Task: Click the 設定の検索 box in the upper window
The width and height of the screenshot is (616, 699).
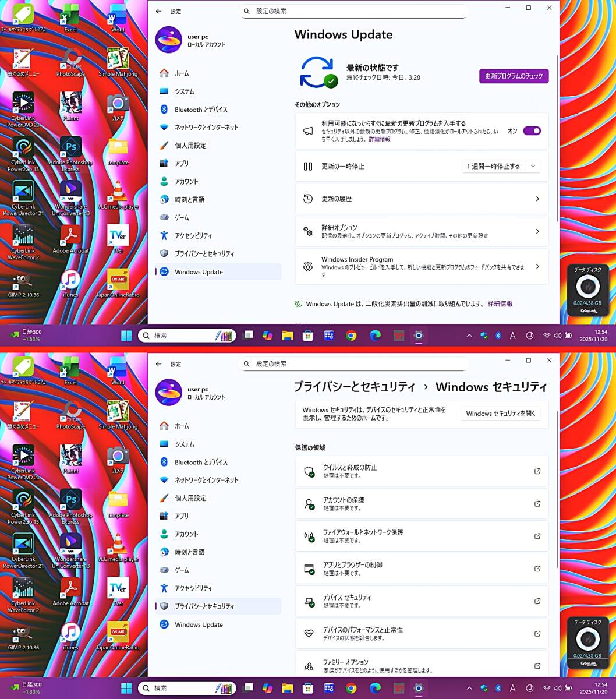Action: click(x=354, y=11)
